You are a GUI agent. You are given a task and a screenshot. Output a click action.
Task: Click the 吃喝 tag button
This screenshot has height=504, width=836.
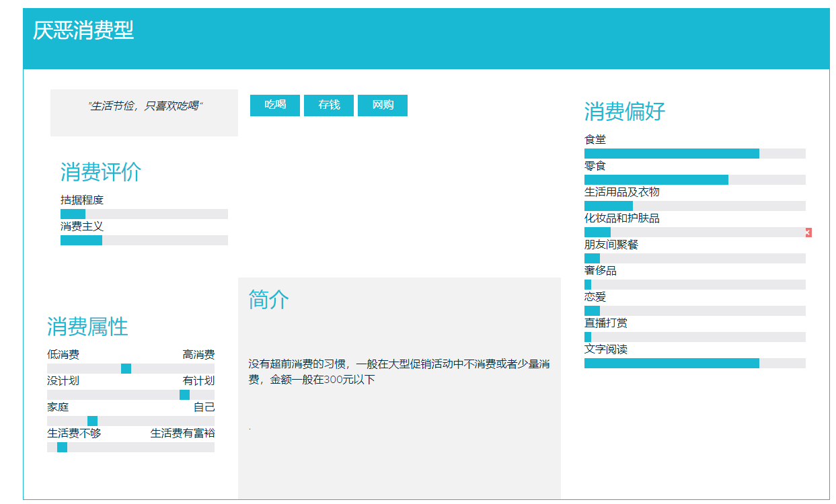point(275,106)
